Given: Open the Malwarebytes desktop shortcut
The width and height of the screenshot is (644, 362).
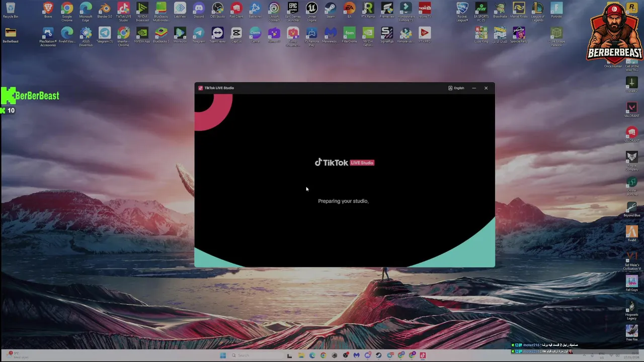Looking at the screenshot, I should [x=331, y=35].
